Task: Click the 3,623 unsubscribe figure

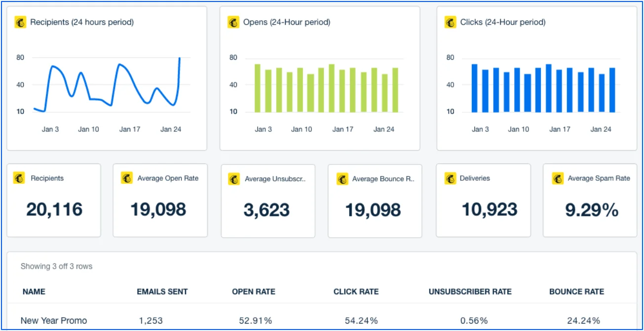Action: tap(266, 210)
